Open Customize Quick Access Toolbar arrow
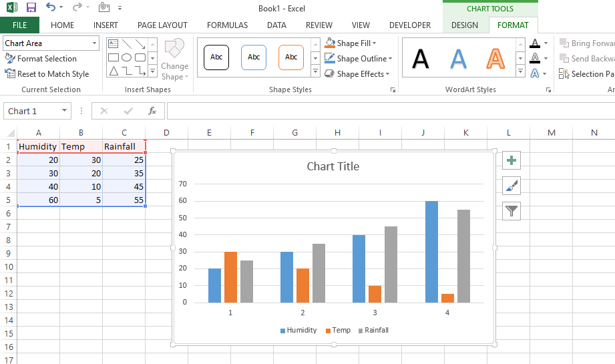 120,7
